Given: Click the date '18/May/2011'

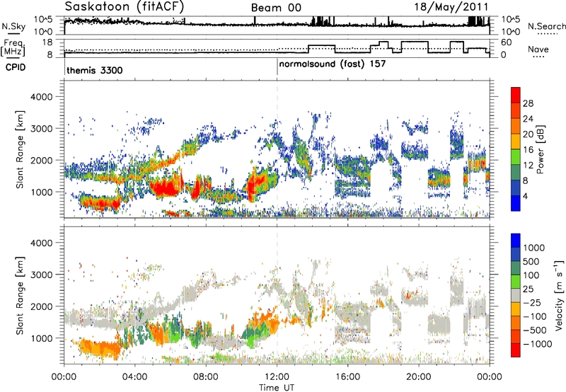Looking at the screenshot, I should pyautogui.click(x=451, y=7).
